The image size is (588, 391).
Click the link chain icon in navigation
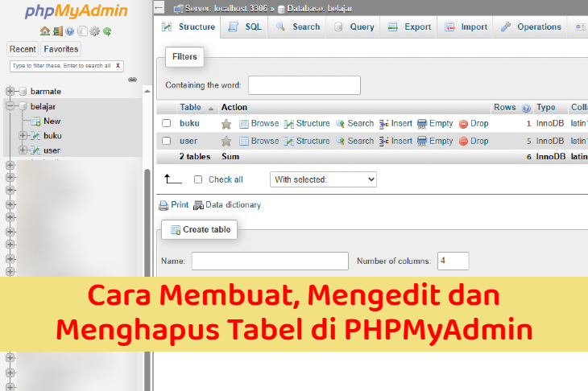(132, 80)
